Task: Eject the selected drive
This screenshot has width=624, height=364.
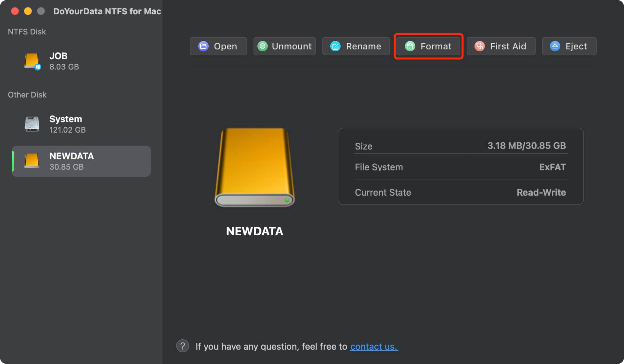Action: [569, 46]
